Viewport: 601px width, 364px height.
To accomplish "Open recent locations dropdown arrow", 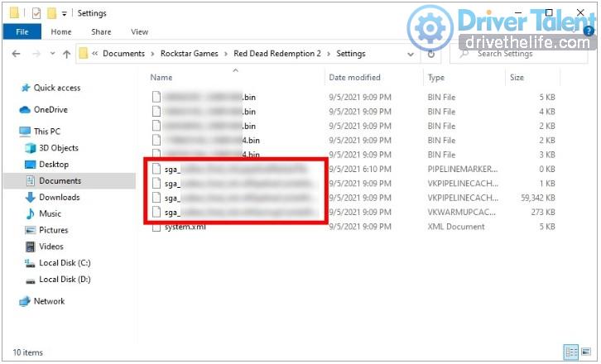I will 52,54.
